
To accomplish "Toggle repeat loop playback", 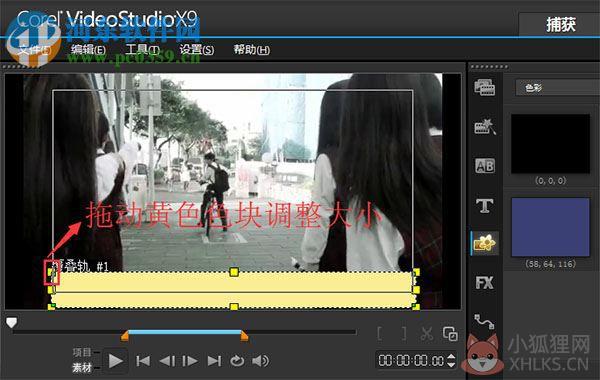I will click(x=237, y=361).
